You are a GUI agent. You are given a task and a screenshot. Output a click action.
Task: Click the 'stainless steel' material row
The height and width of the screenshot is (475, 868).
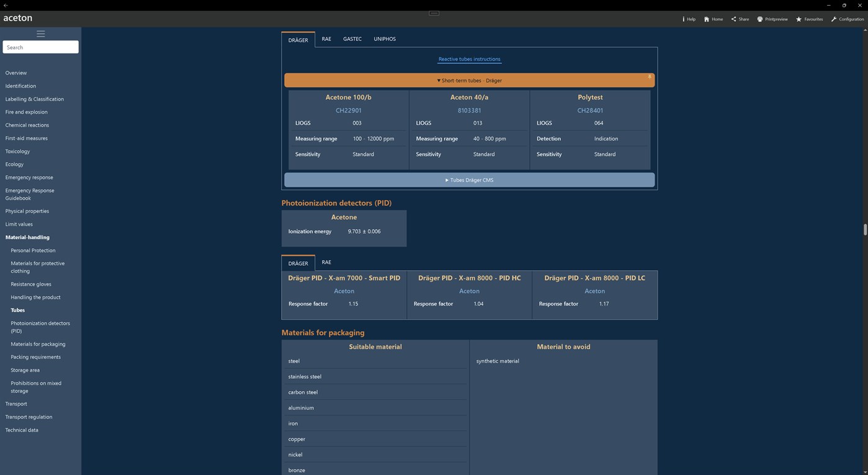375,376
